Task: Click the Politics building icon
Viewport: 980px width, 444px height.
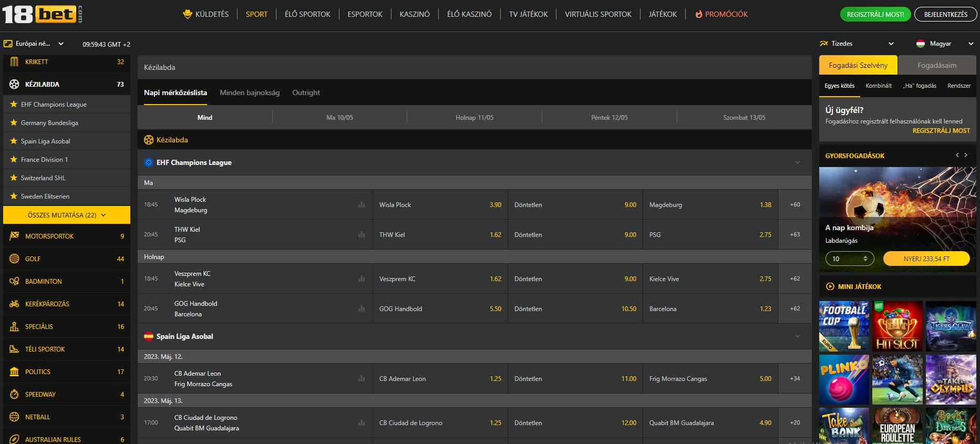Action: (14, 372)
